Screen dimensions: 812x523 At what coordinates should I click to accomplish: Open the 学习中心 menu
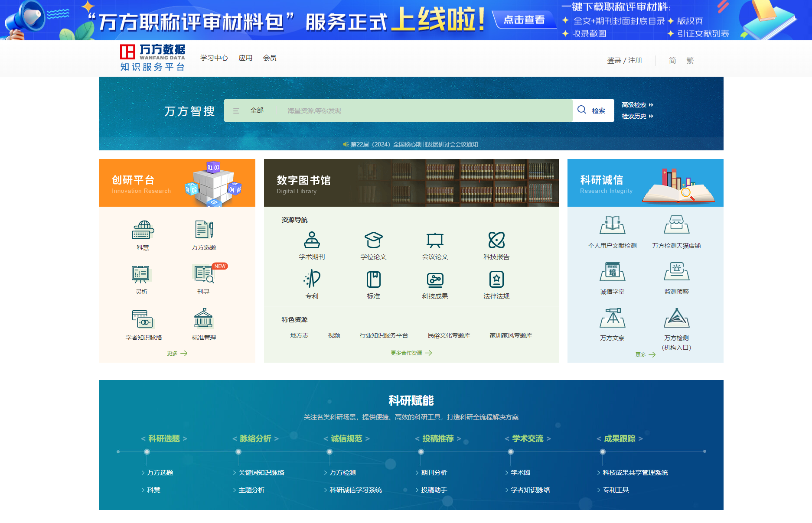[214, 58]
